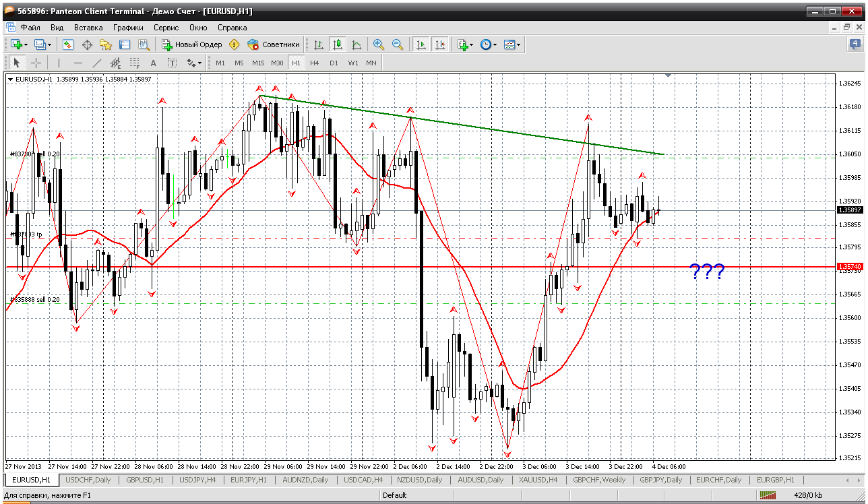The width and height of the screenshot is (868, 504).
Task: Open the Strategy Tester magnifier icon
Action: (x=144, y=44)
